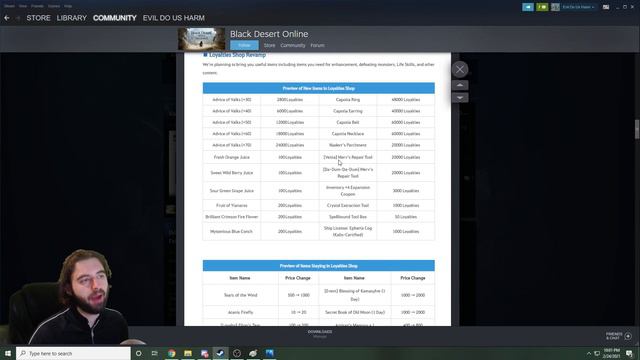Open the Steam menu in the menu bar
The image size is (640, 360).
tap(9, 6)
